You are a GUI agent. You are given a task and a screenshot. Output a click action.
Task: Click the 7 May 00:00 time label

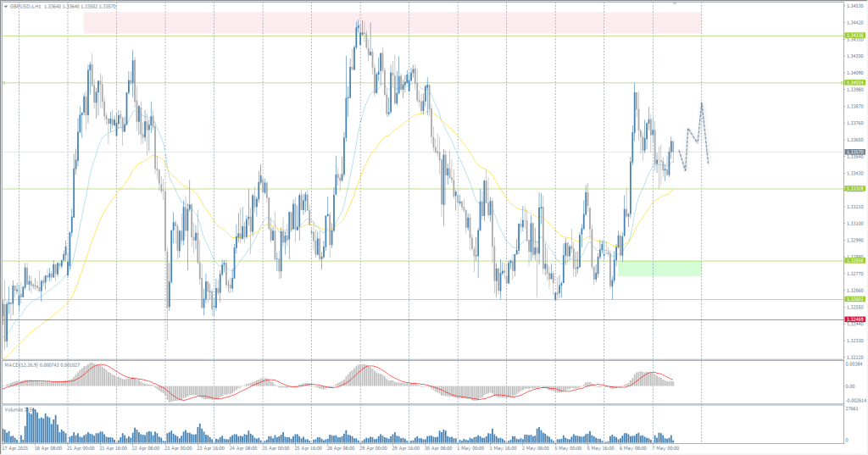[x=667, y=448]
